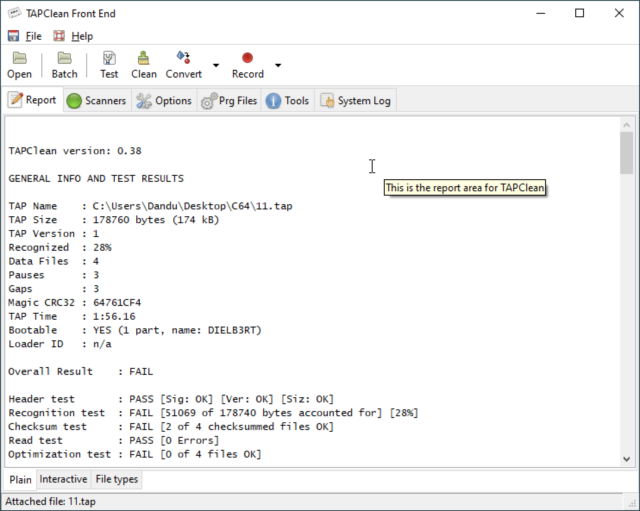Select the File types tab
This screenshot has height=511, width=640.
click(116, 479)
